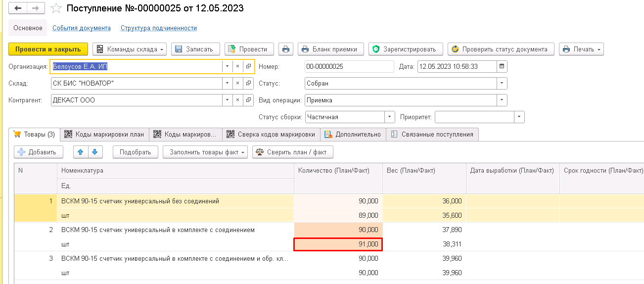Clear the Организация field with the x
This screenshot has width=644, height=284.
click(237, 66)
